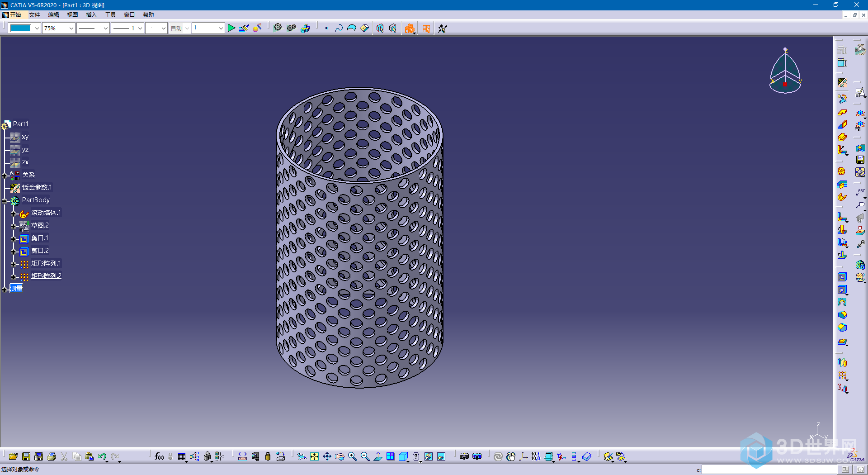
Task: Expand the 关系 node in tree
Action: click(x=5, y=175)
